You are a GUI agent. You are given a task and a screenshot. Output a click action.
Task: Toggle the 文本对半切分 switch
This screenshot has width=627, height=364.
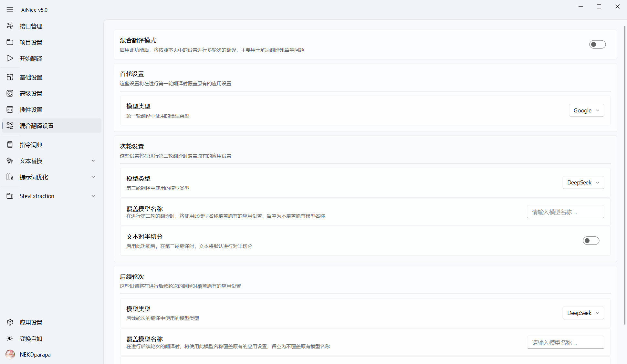[x=590, y=241]
